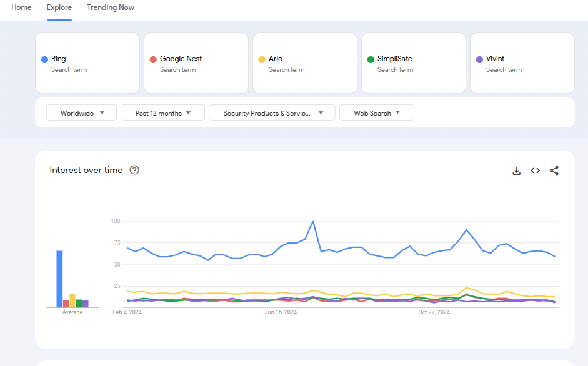Click the Ring peak point at 100
Viewport: 588px width, 366px height.
[x=313, y=222]
